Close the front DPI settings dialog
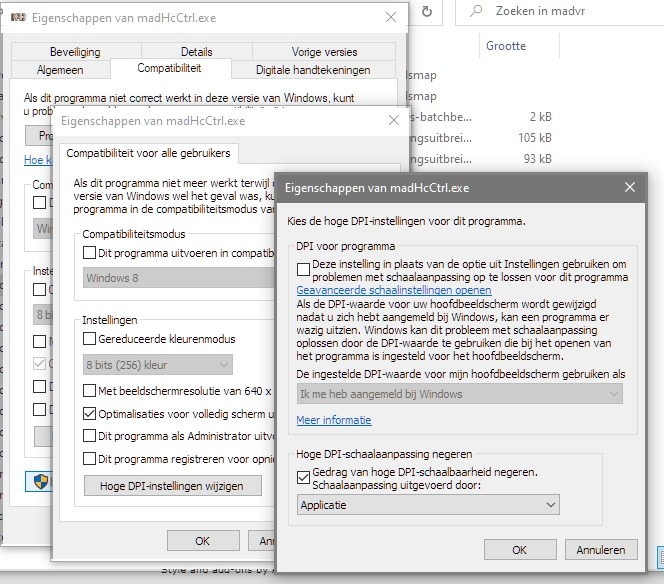The image size is (664, 584). [x=630, y=187]
